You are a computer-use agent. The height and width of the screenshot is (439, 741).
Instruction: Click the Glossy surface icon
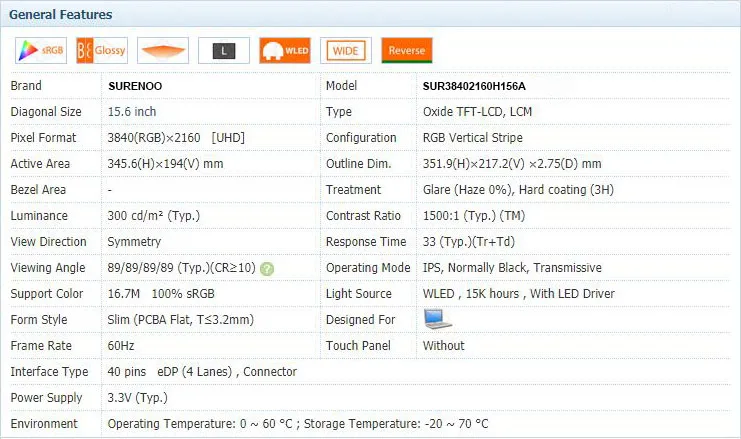coord(102,51)
